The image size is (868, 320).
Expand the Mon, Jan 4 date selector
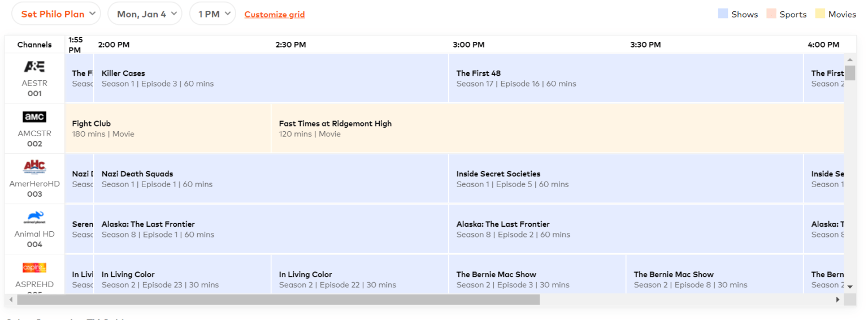(x=145, y=14)
